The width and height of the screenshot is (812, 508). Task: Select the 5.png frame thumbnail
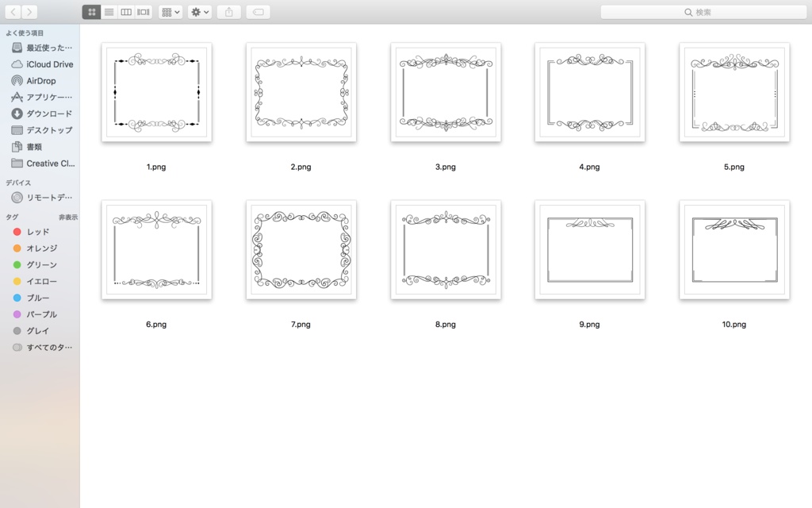tap(734, 92)
